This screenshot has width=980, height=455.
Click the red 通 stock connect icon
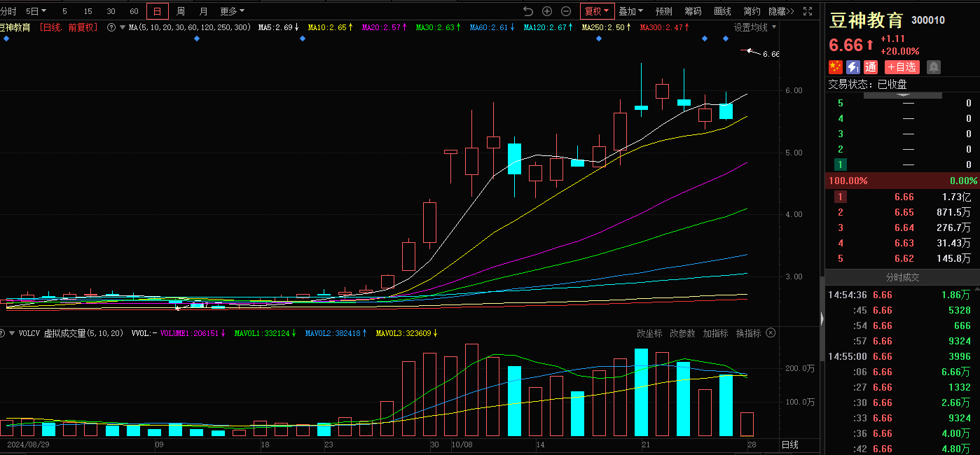(x=871, y=67)
